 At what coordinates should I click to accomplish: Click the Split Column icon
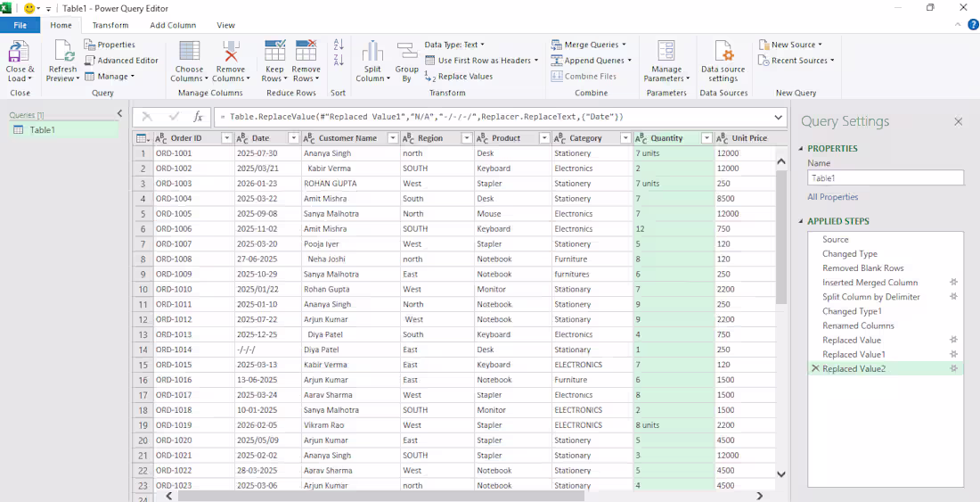[x=372, y=51]
